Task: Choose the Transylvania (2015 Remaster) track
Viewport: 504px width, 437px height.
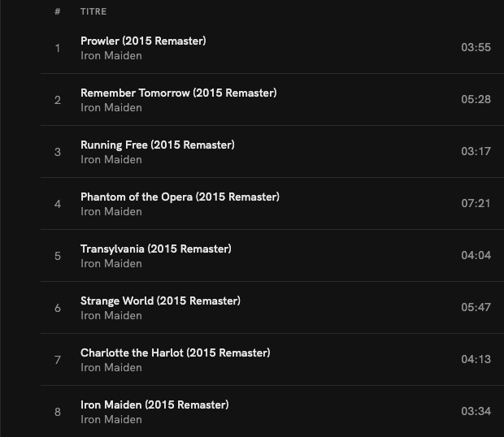Action: [155, 249]
